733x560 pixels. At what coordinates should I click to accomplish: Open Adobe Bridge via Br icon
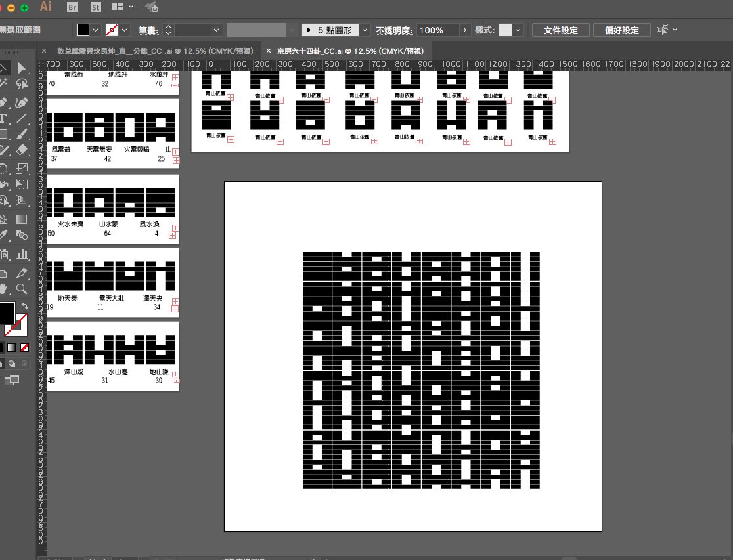(x=72, y=7)
